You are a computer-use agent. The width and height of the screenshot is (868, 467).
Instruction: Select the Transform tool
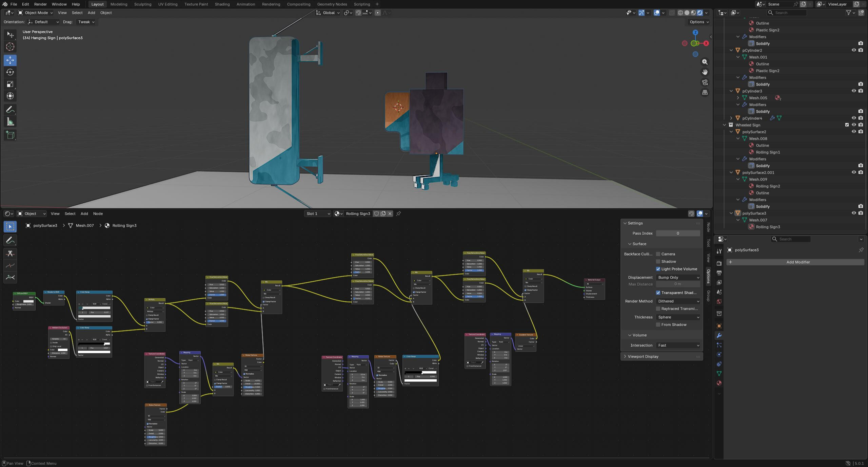point(10,96)
